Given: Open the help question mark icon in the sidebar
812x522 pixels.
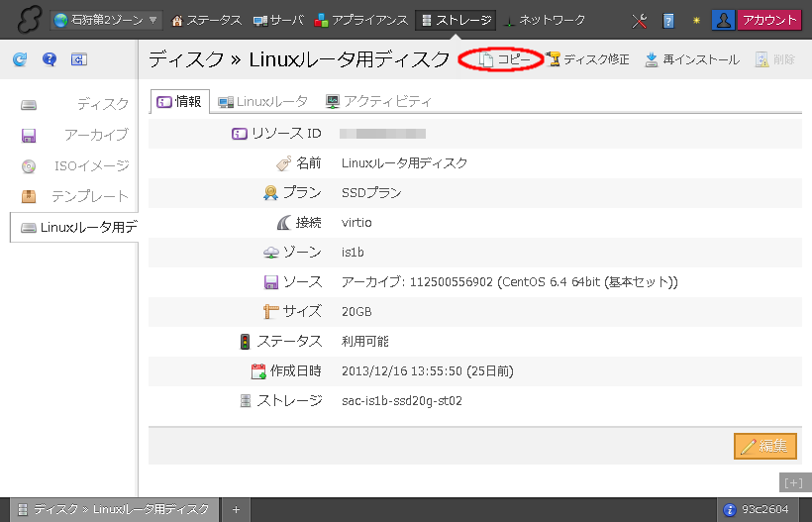Looking at the screenshot, I should (50, 60).
